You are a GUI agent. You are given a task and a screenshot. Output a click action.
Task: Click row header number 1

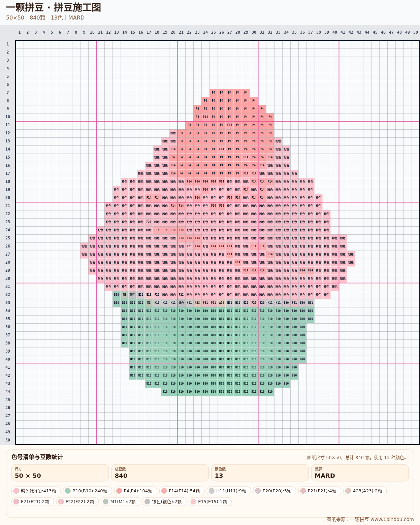tap(7, 44)
